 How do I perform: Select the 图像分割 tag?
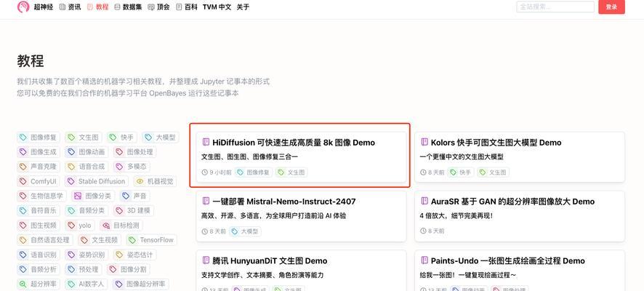129,269
